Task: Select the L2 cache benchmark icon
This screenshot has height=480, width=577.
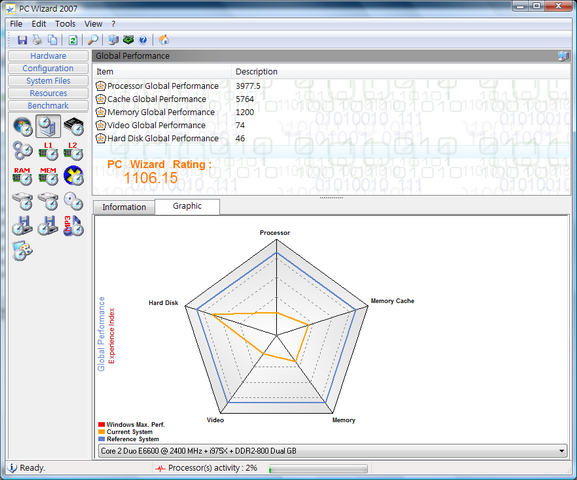Action: [73, 151]
